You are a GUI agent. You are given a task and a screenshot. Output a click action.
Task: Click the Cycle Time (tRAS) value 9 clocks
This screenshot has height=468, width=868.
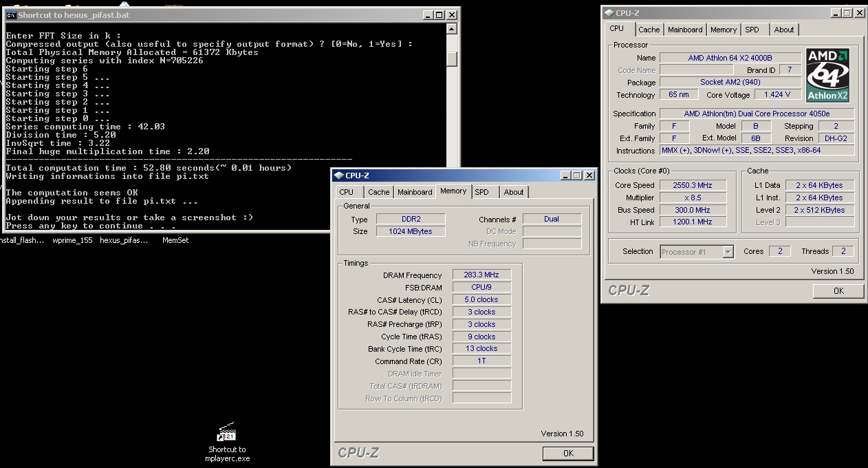[481, 337]
